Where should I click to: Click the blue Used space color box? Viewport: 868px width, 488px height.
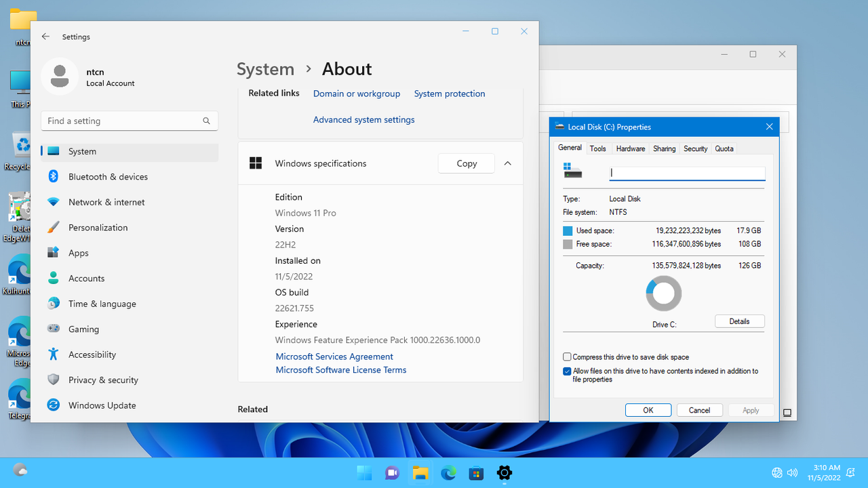[x=568, y=230]
